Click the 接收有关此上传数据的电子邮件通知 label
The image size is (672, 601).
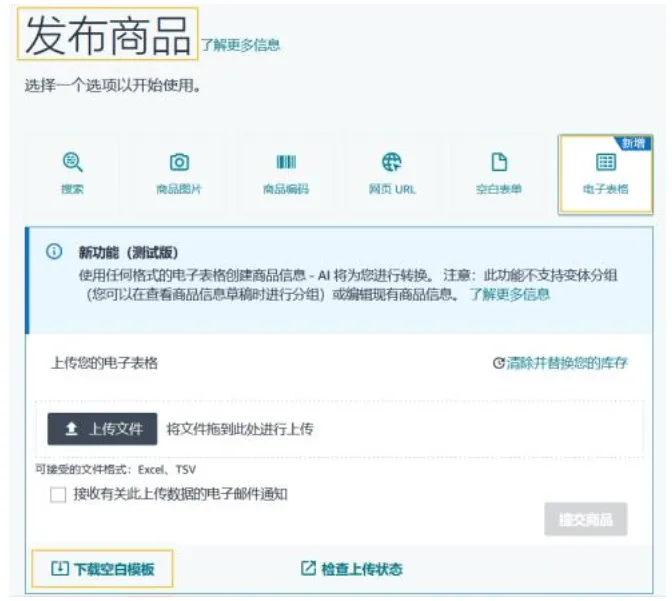click(x=180, y=494)
